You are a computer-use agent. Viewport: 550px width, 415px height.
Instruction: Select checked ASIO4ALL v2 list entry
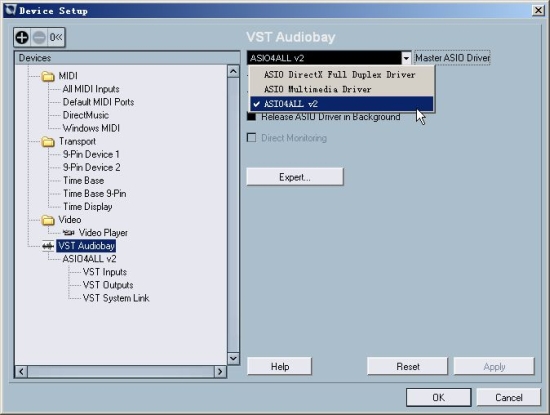[x=342, y=104]
